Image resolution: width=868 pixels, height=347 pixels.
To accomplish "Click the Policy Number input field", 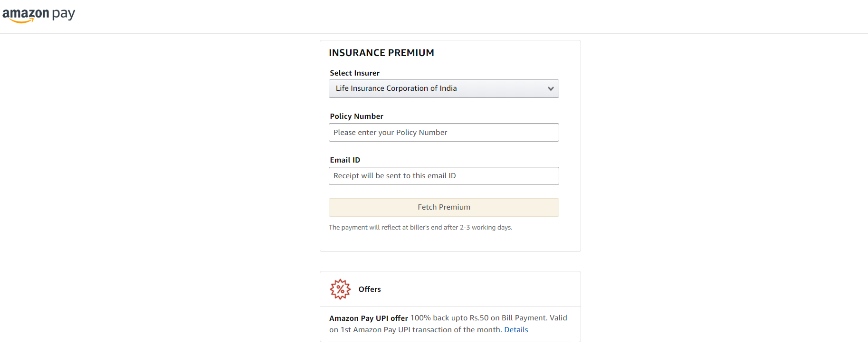I will (443, 132).
